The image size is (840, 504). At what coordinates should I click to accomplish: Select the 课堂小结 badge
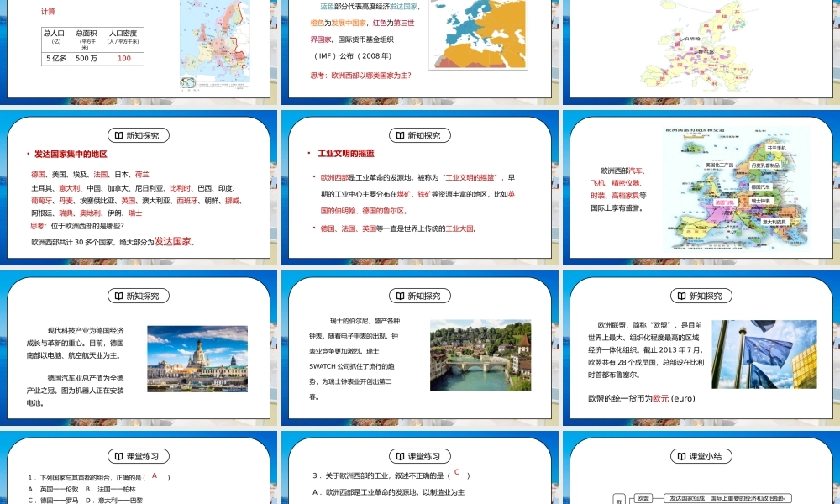pos(701,456)
